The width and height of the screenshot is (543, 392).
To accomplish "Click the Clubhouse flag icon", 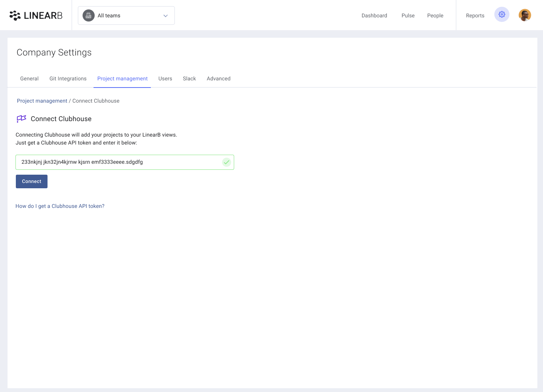I will (21, 119).
